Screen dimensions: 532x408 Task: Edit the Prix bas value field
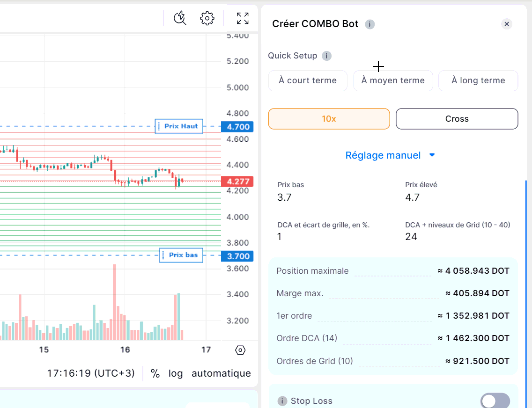point(284,197)
